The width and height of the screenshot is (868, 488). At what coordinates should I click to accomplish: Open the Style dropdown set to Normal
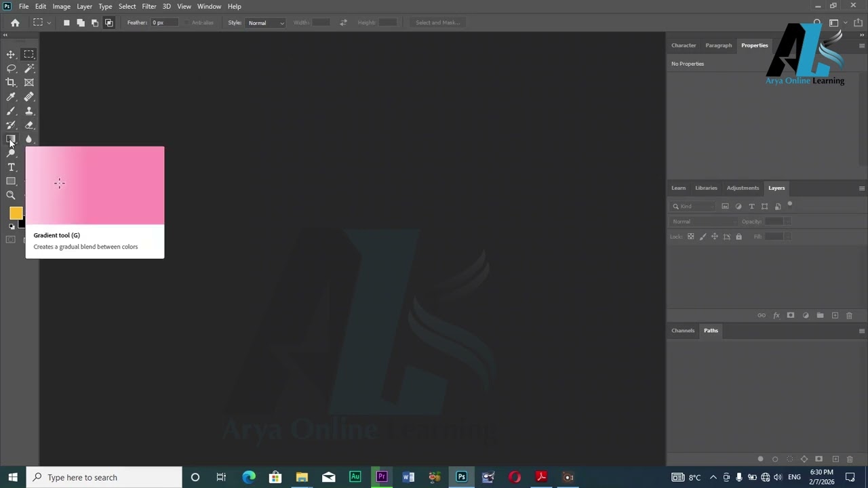click(x=266, y=23)
